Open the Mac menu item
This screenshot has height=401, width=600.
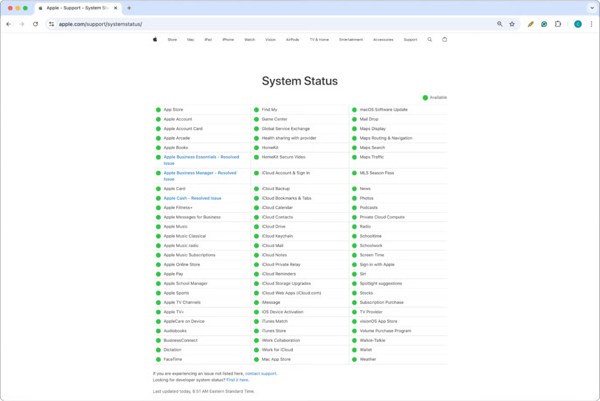click(190, 39)
